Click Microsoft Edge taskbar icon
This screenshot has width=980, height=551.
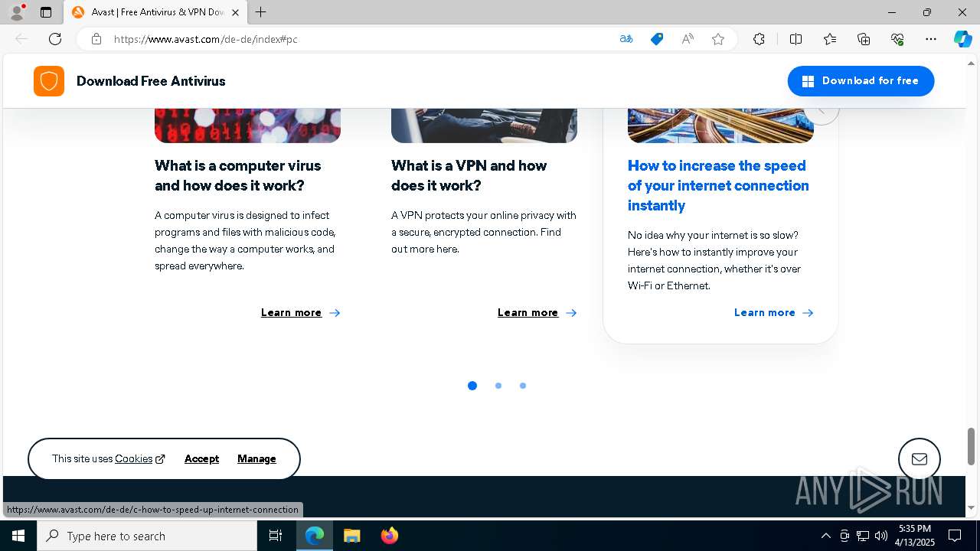315,536
